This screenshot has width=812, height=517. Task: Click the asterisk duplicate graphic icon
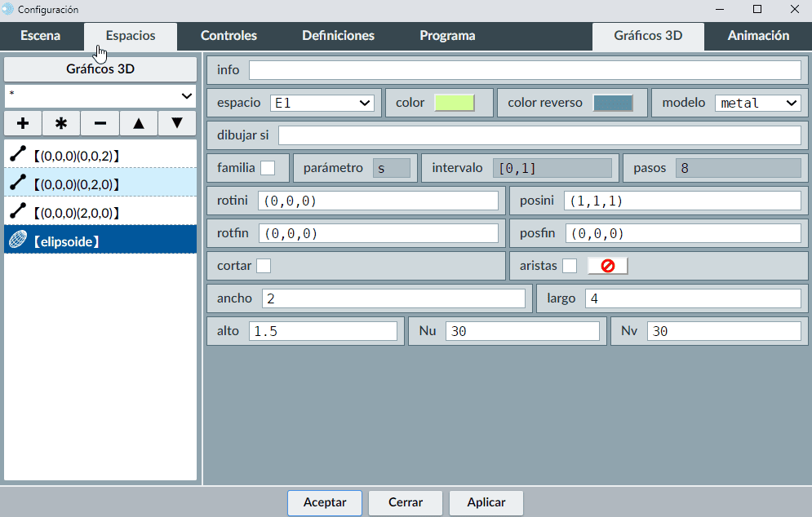point(61,123)
